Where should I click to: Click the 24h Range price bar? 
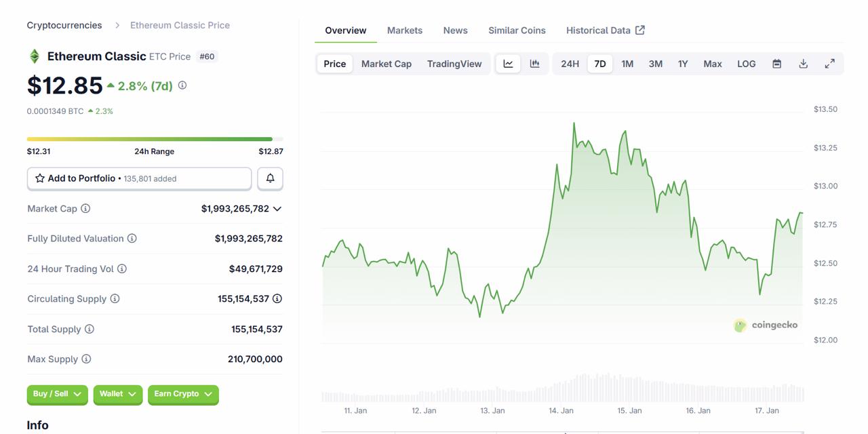point(154,138)
